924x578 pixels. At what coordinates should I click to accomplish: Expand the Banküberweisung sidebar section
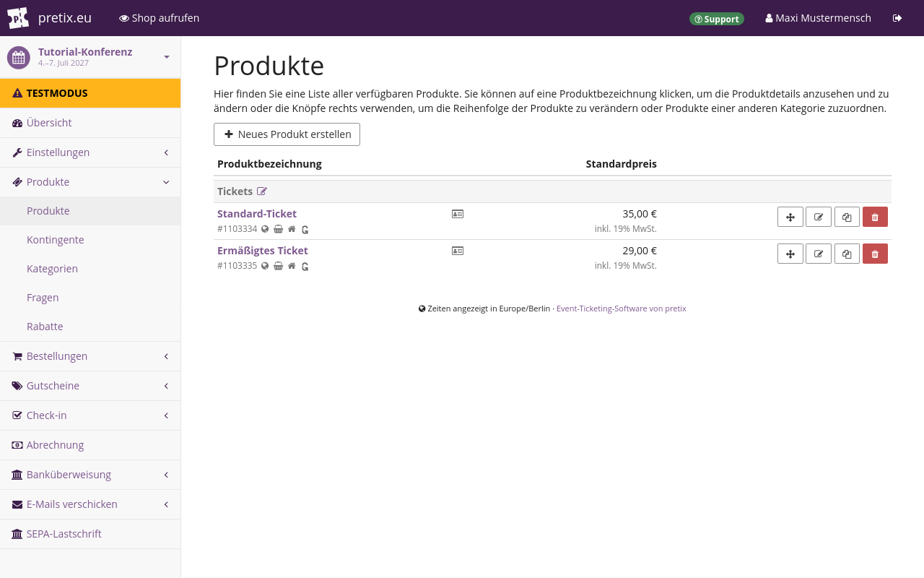(166, 475)
